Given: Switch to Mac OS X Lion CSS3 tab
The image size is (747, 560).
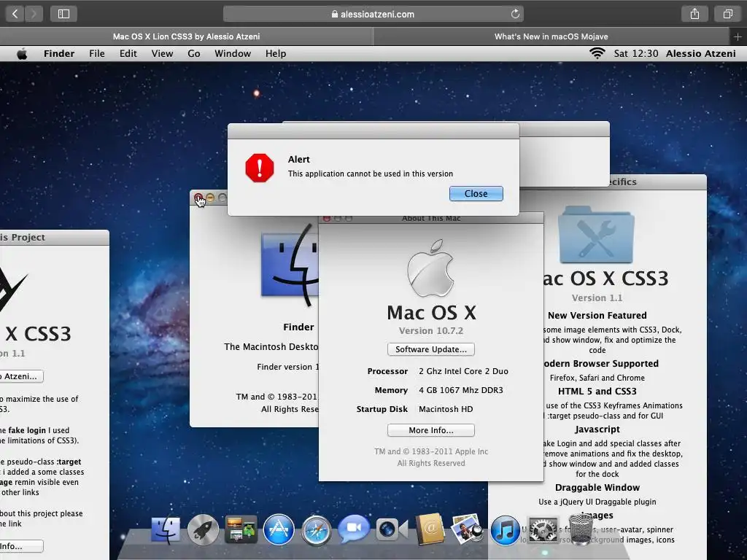Looking at the screenshot, I should click(186, 36).
